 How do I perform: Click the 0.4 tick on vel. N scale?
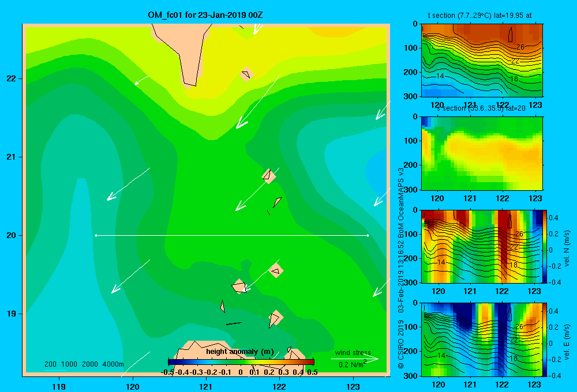[x=553, y=218]
